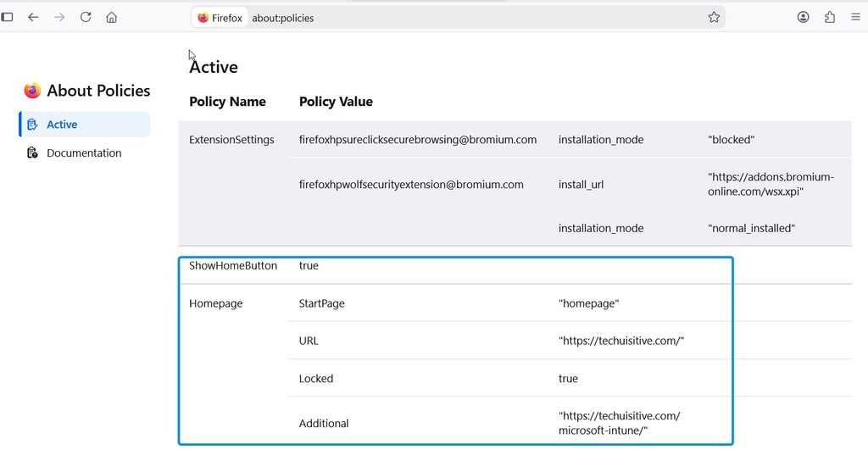Screen dimensions: 868x450
Task: Click the Firefox identity icon in address bar
Action: click(220, 18)
